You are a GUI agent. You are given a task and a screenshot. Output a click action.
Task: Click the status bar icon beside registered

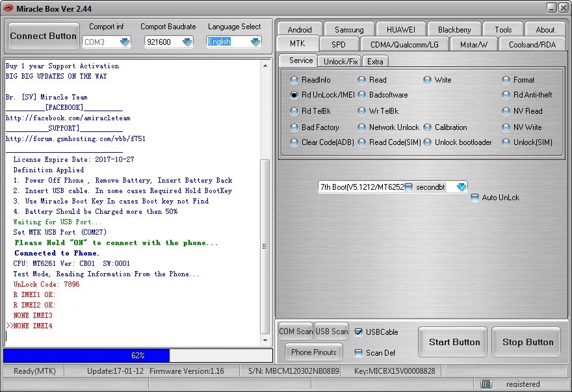pos(486,384)
